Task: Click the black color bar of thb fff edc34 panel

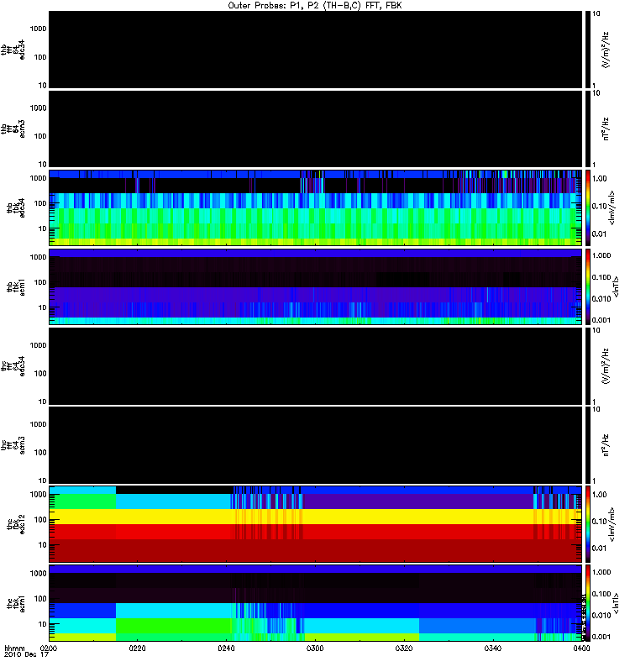Action: coord(588,50)
